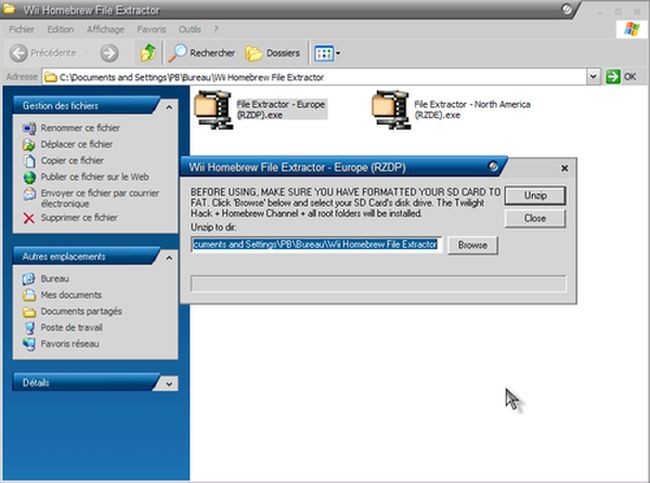Viewport: 650px width, 483px height.
Task: Click Copier ce fichier icon
Action: coord(29,160)
